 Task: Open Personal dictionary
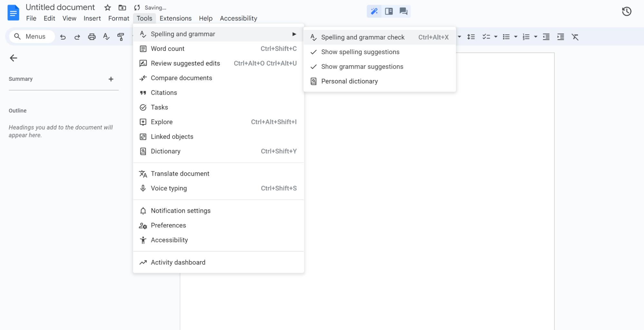click(x=380, y=81)
